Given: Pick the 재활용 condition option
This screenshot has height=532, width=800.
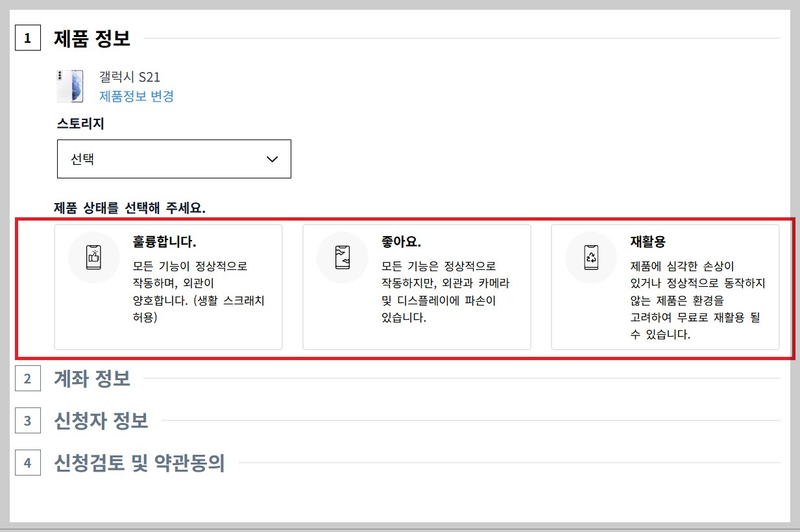Looking at the screenshot, I should pyautogui.click(x=664, y=285).
